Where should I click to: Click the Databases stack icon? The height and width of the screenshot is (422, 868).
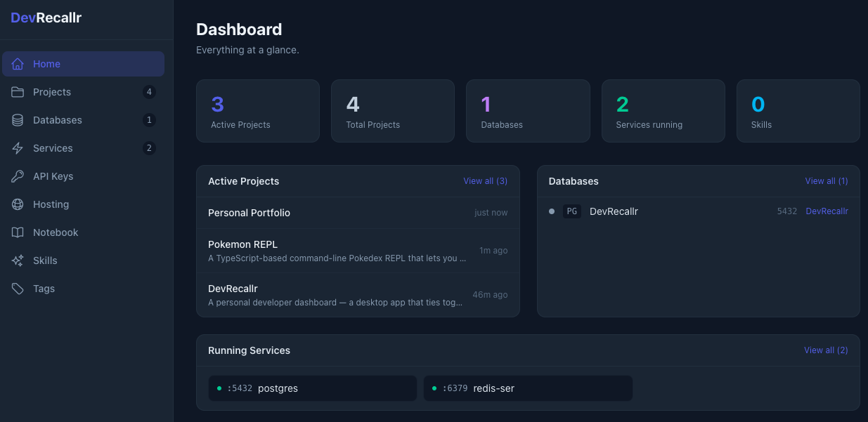16,120
